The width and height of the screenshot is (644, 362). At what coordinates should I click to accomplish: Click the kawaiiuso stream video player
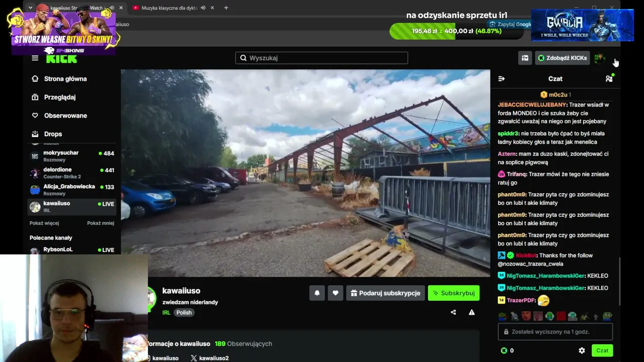(305, 173)
